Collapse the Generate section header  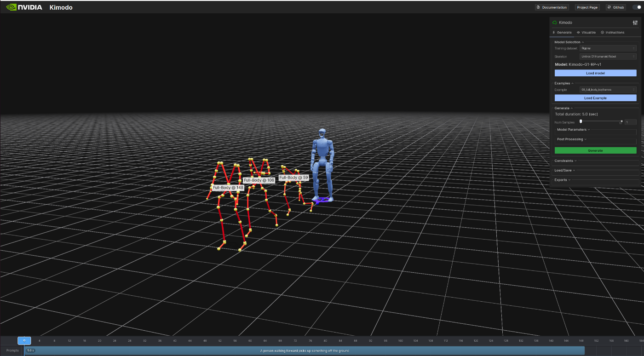(x=563, y=108)
